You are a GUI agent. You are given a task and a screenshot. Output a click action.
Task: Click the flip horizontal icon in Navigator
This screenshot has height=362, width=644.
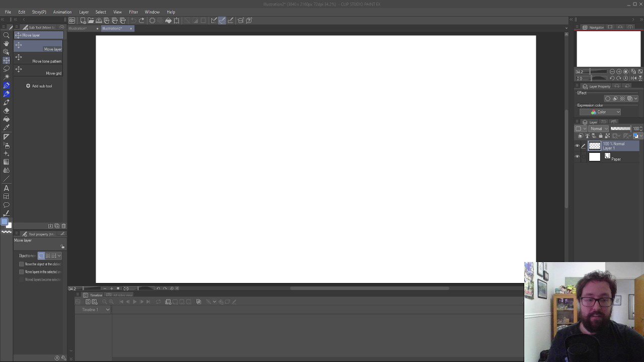coord(633,78)
